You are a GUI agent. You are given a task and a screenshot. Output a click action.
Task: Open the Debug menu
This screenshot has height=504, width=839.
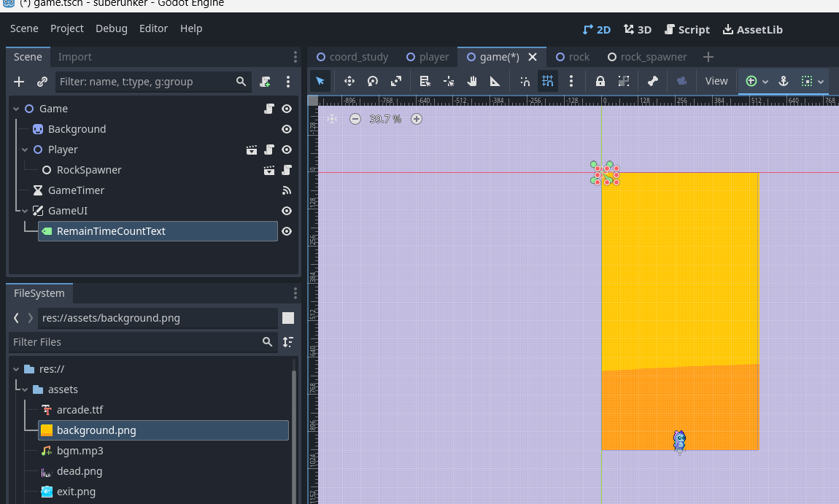(112, 28)
